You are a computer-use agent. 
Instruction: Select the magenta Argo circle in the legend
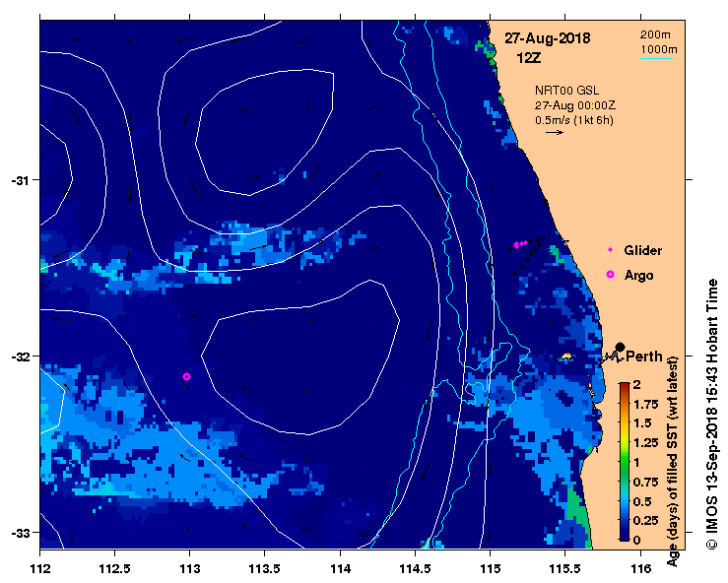click(x=610, y=275)
